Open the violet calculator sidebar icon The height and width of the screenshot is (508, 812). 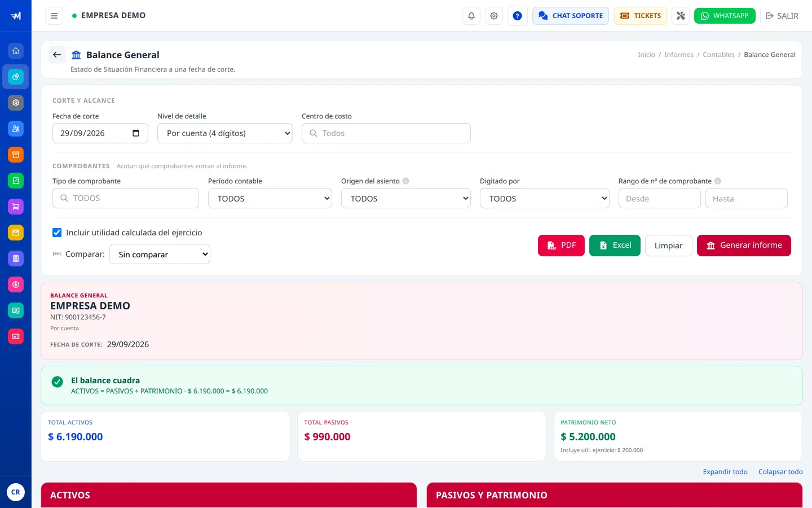(x=16, y=259)
